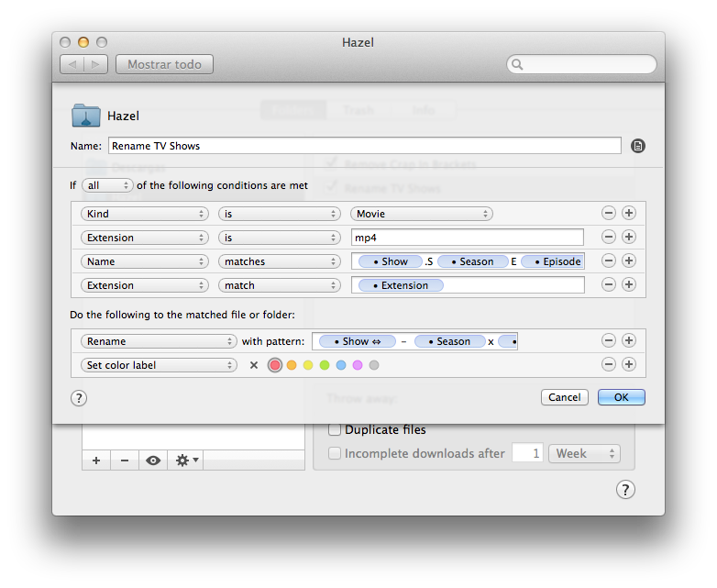
Task: Open the Extension dropdown in the mp4 row
Action: [x=145, y=238]
